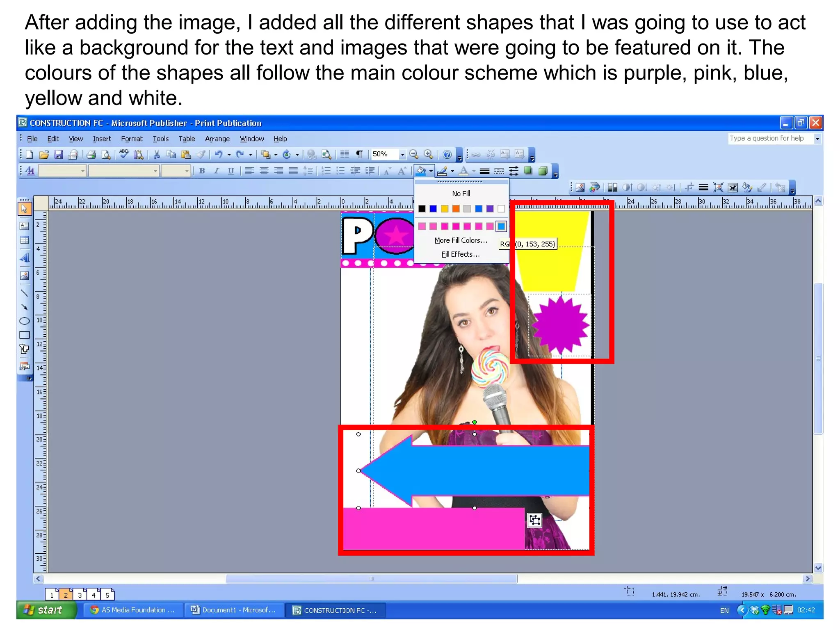Click the Copy icon
Screen dimensions: 840x630
(x=171, y=155)
